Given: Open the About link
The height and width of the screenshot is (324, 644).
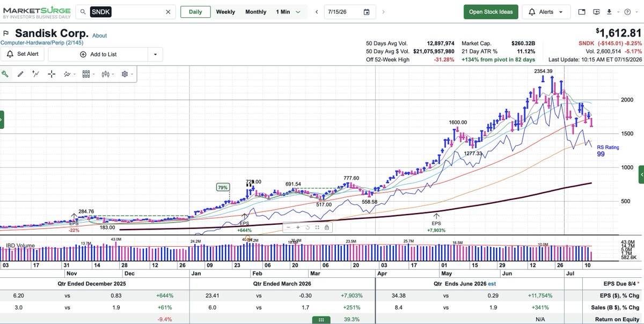Looking at the screenshot, I should [99, 35].
